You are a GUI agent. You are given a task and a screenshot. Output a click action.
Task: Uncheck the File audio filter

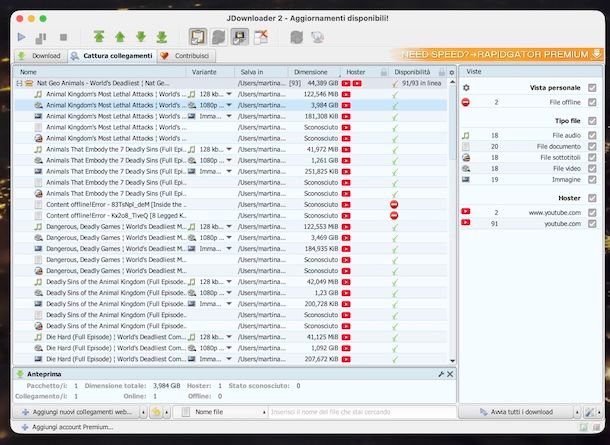(x=592, y=135)
